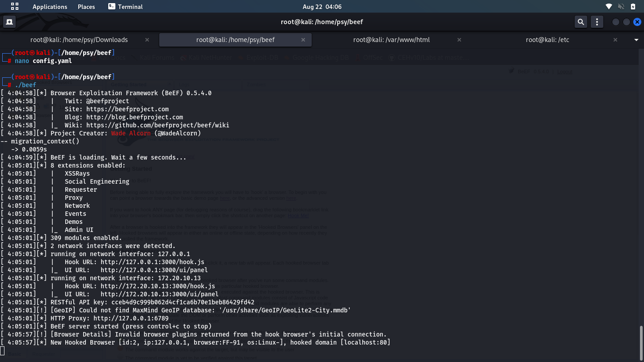The height and width of the screenshot is (362, 644).
Task: Click the Exploit-DB bookmark icon in Firefox
Action: coord(241,57)
